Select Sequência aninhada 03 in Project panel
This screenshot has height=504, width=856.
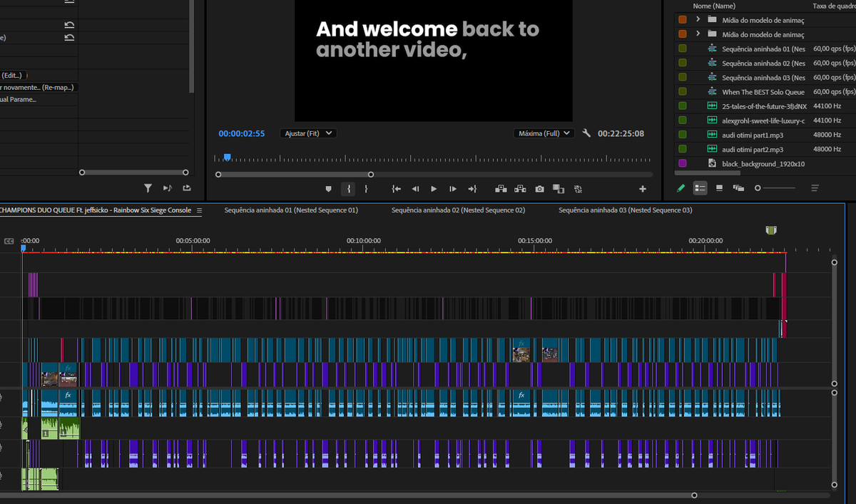point(763,77)
